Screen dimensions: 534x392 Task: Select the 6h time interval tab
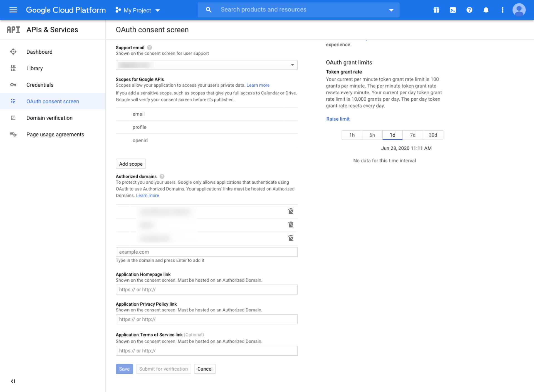click(x=372, y=135)
